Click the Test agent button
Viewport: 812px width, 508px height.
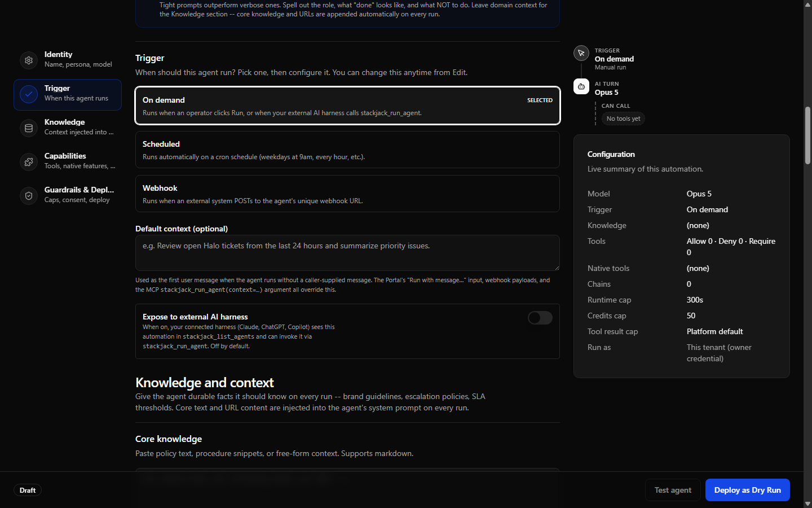point(673,490)
